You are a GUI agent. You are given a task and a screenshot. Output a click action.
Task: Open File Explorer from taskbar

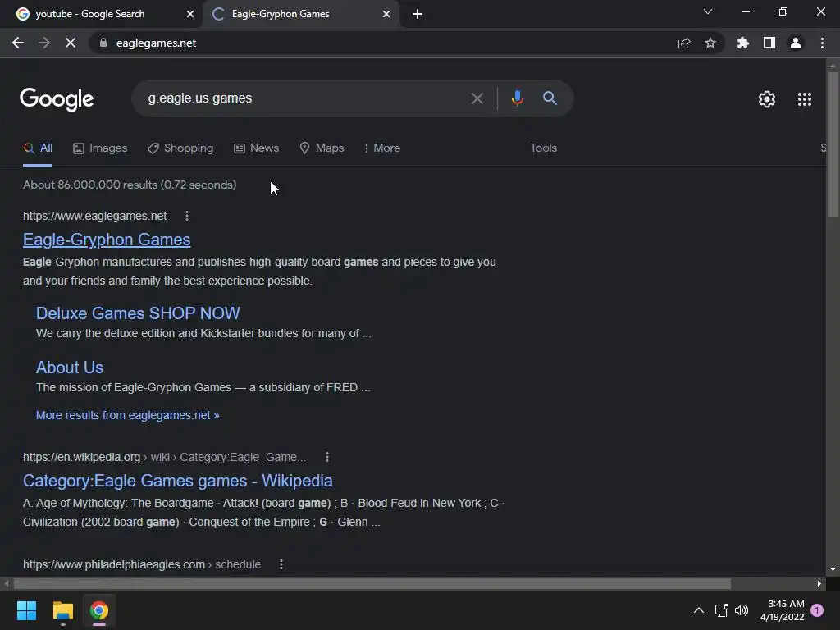click(x=62, y=610)
